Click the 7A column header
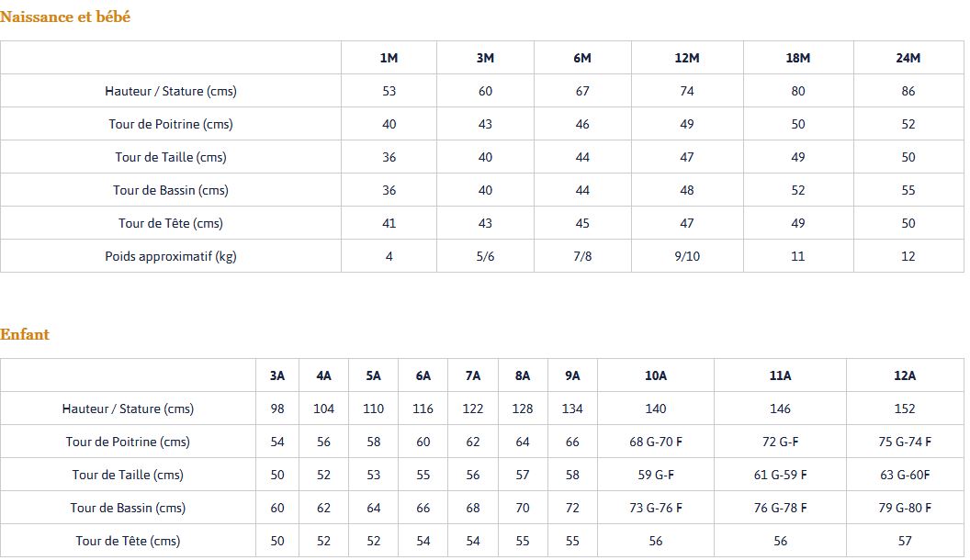 coord(473,375)
